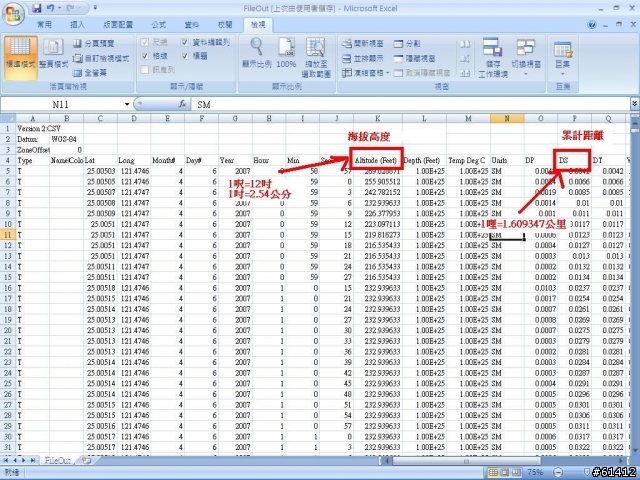Open the 插入 Insert tab
This screenshot has height=480, width=640.
(x=77, y=25)
